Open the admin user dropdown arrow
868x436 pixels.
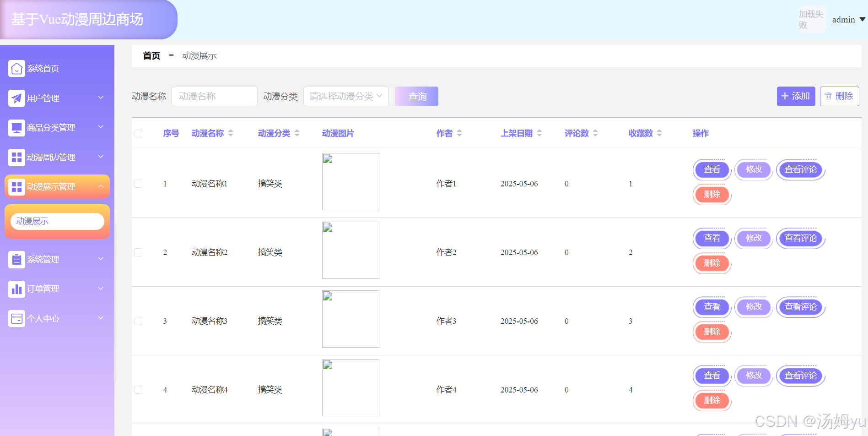coord(862,19)
